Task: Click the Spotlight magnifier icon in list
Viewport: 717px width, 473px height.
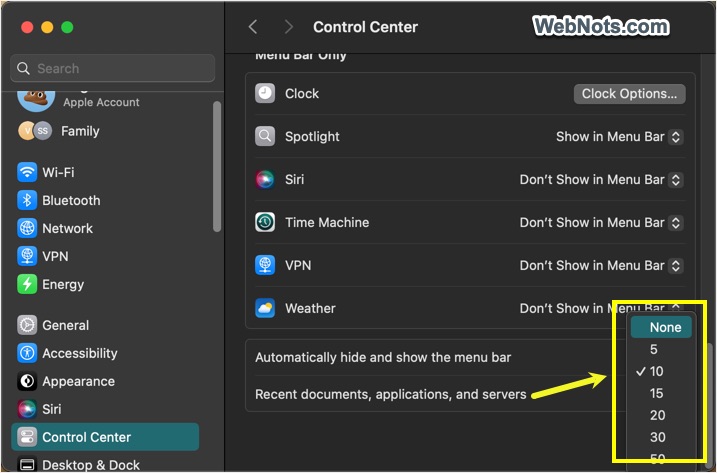Action: pyautogui.click(x=265, y=136)
